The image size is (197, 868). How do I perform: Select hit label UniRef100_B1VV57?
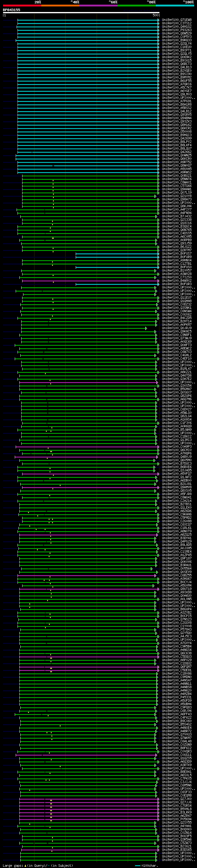click(177, 271)
